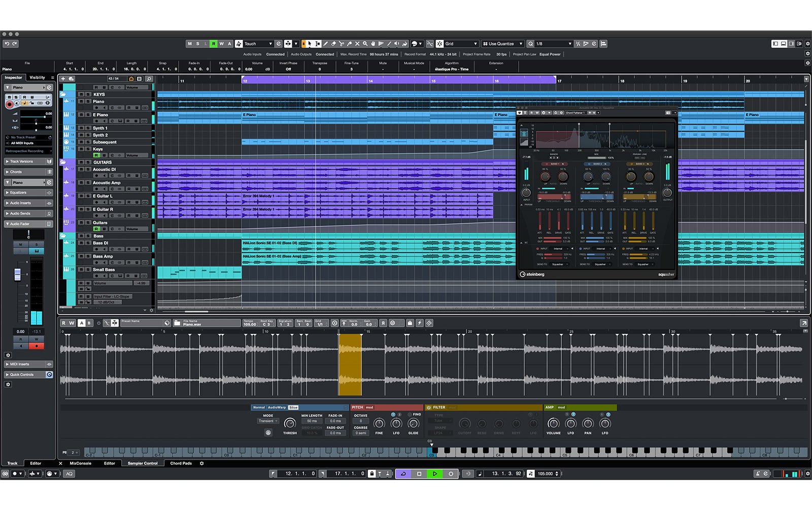Click the Quantize Q icon
The width and height of the screenshot is (812, 511).
coord(530,44)
